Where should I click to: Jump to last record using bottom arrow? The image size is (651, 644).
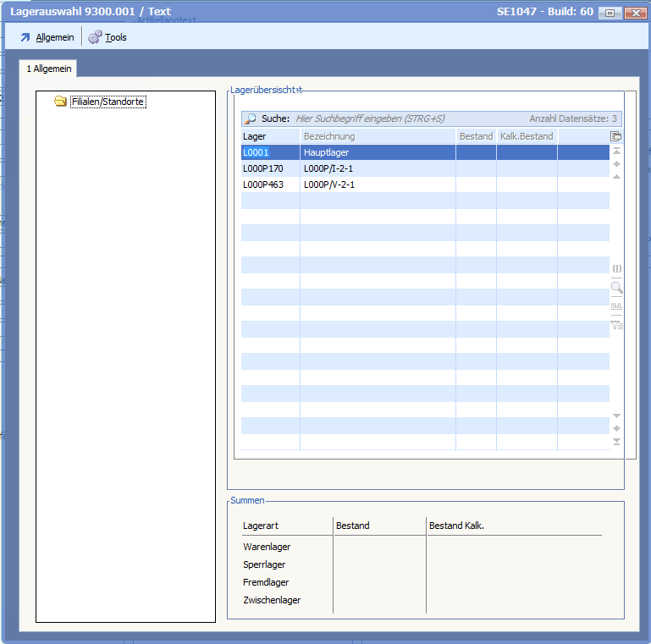point(616,442)
